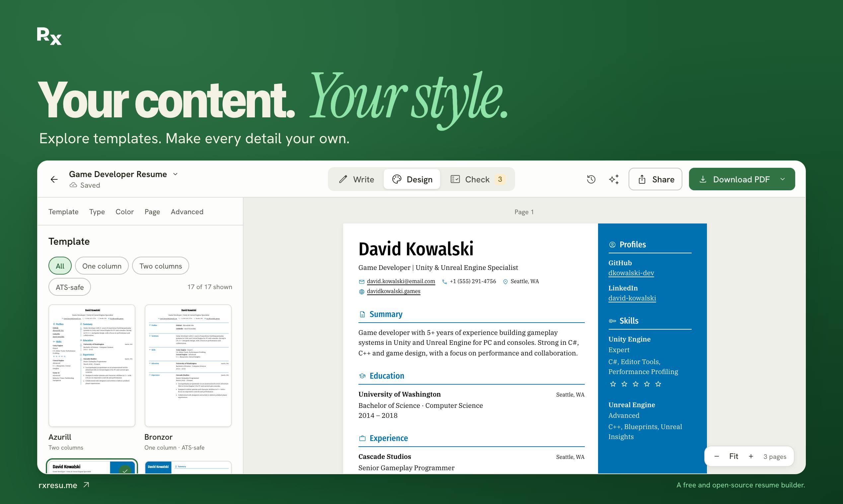Click the email envelope icon in resume
843x504 pixels.
coord(362,282)
